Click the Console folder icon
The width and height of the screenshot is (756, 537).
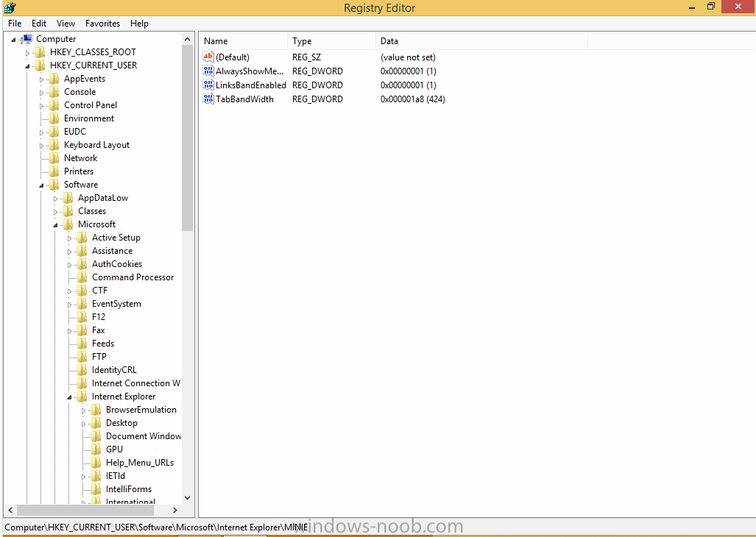pos(54,91)
